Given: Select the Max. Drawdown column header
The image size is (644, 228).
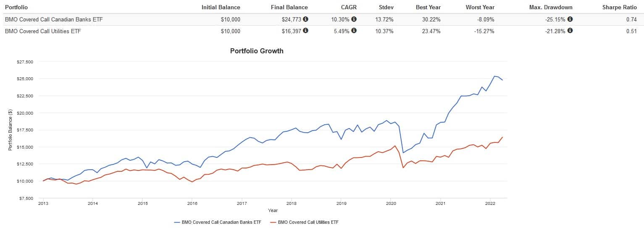Looking at the screenshot, I should click(552, 7).
